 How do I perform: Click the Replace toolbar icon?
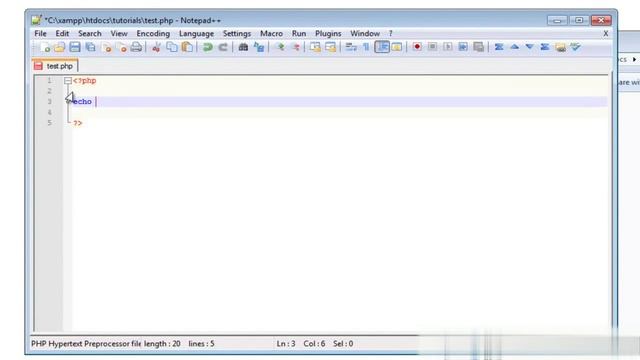tap(259, 47)
